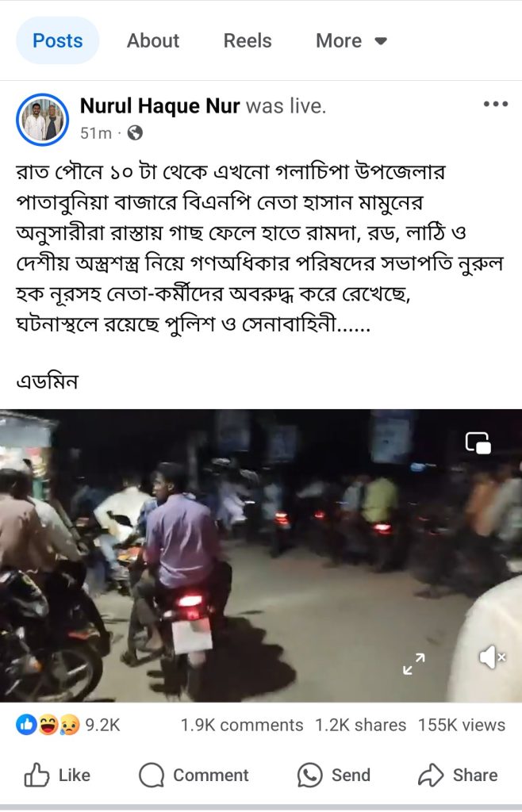
Task: Switch to the About tab
Action: 153,41
